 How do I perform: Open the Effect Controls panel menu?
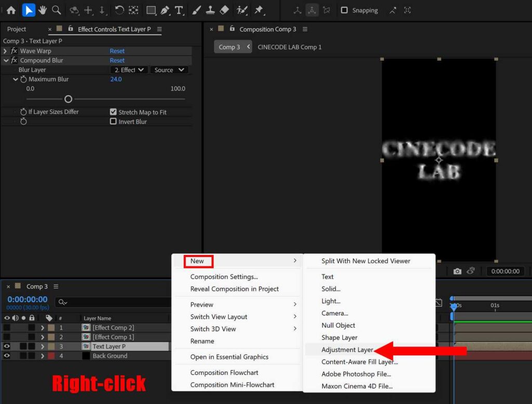(x=159, y=29)
